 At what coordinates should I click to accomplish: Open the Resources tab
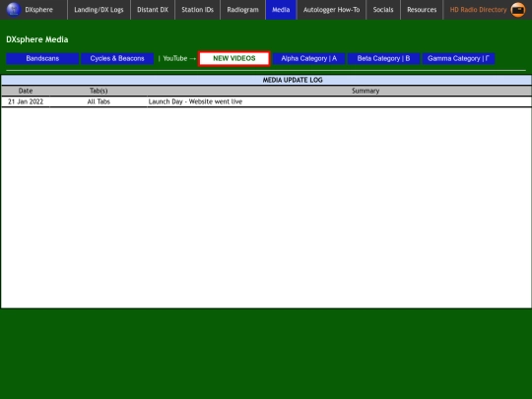click(x=422, y=10)
